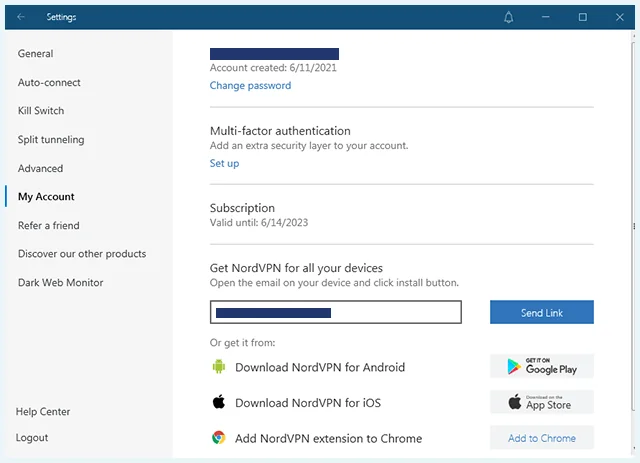Viewport: 640px width, 463px height.
Task: Click the Send Link button
Action: tap(542, 312)
